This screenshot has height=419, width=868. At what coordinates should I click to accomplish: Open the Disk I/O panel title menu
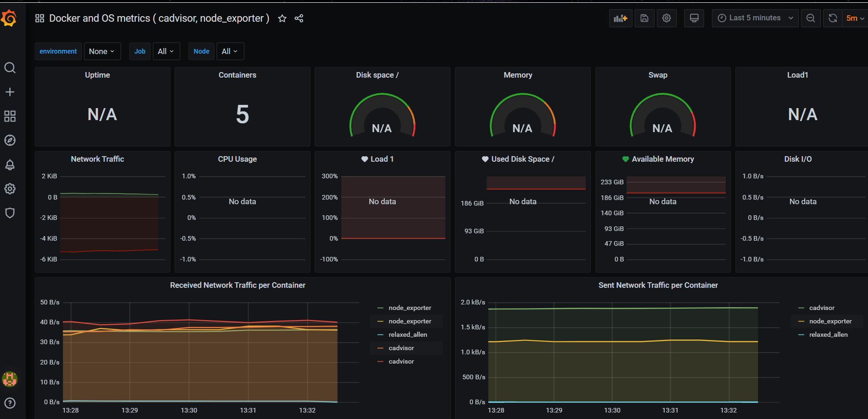click(x=798, y=159)
